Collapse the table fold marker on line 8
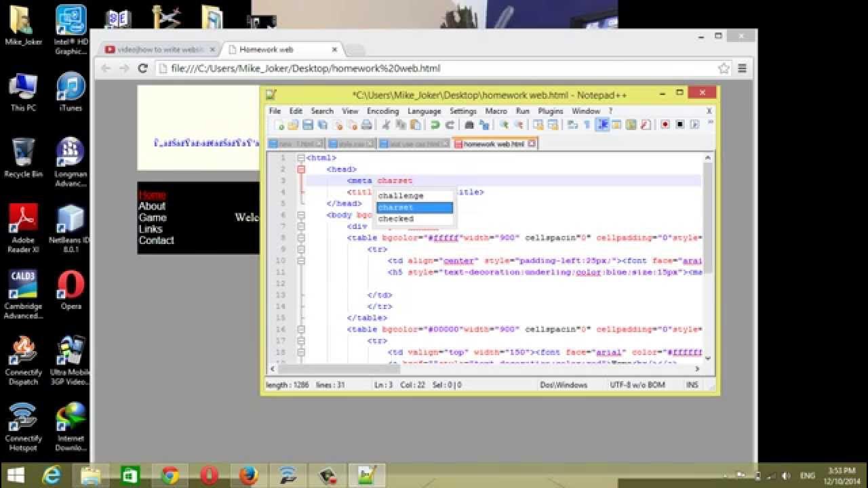868x488 pixels. point(301,238)
